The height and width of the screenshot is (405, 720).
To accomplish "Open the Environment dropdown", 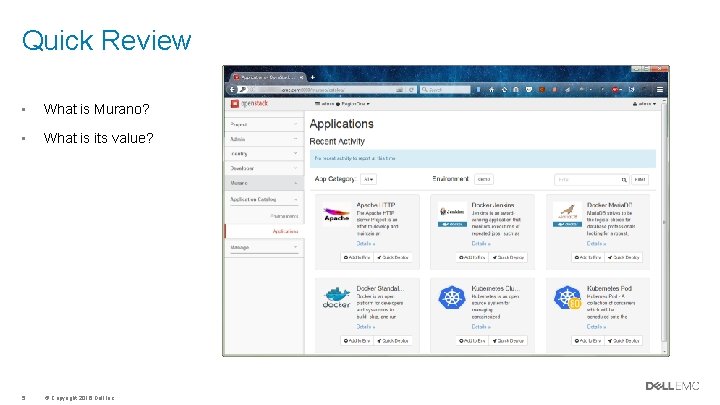I will point(484,179).
